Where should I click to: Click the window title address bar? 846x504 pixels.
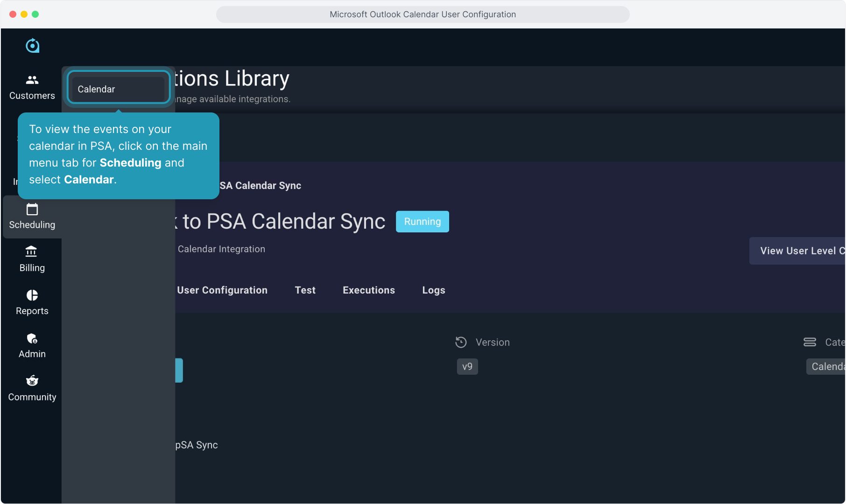423,14
